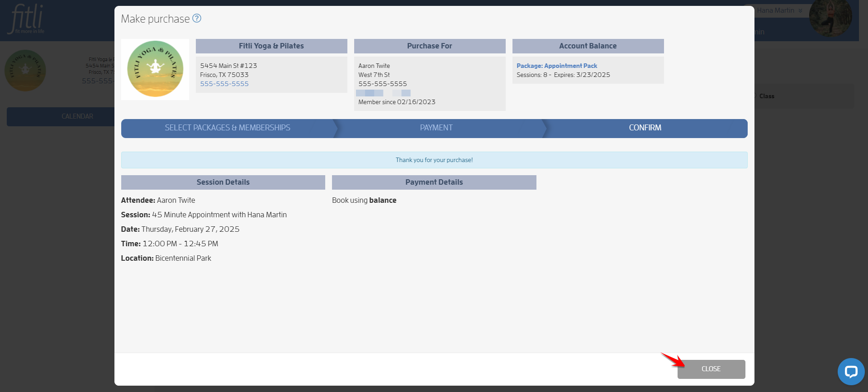Click the date 'Thursday, February 27, 2025'

click(x=190, y=229)
